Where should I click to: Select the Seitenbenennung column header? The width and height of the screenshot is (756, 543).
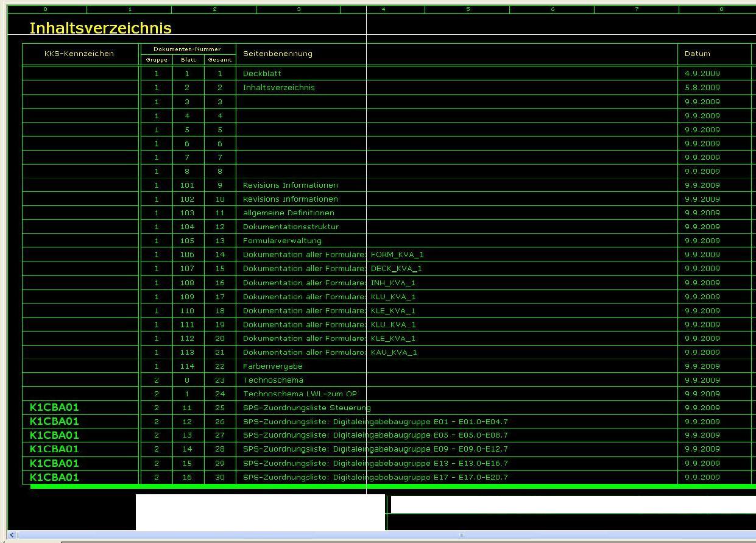[278, 54]
